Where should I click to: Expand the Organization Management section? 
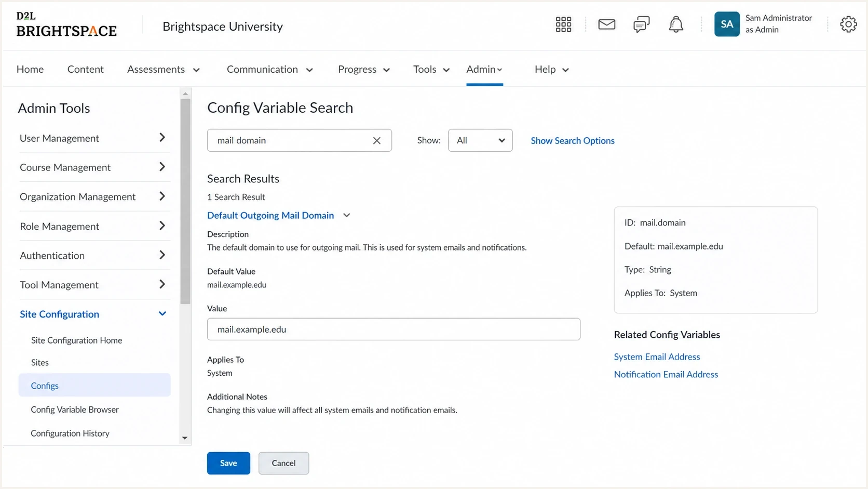pyautogui.click(x=94, y=196)
